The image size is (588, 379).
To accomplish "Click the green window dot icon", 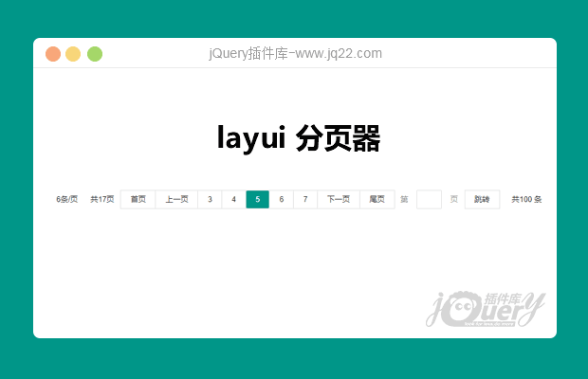I will [x=95, y=54].
